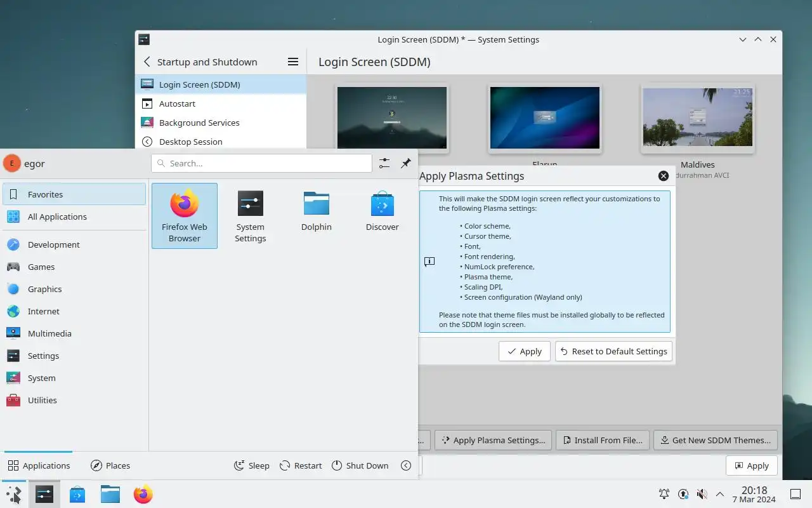Select Autostart in sidebar
Screen dimensions: 812x508
[221, 104]
